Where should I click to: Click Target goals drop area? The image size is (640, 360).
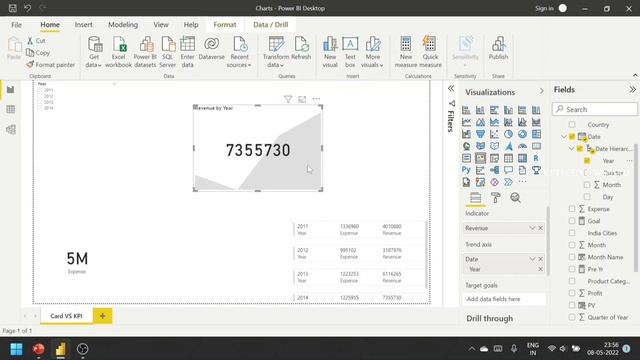pos(504,299)
